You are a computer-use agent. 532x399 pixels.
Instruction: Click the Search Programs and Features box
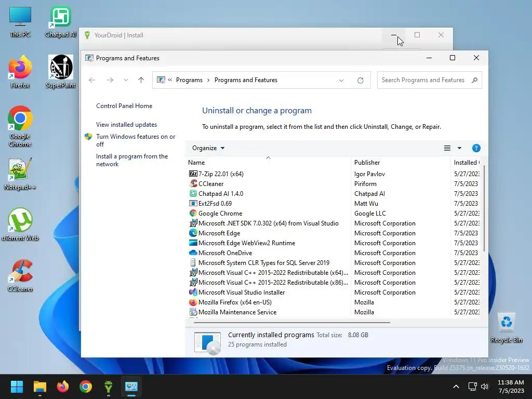[x=430, y=80]
